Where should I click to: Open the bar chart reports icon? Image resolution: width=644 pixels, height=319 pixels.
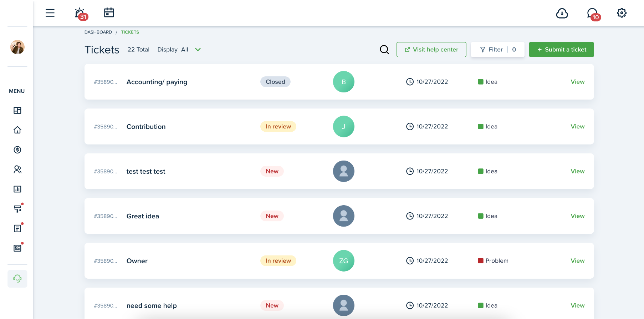pyautogui.click(x=17, y=189)
